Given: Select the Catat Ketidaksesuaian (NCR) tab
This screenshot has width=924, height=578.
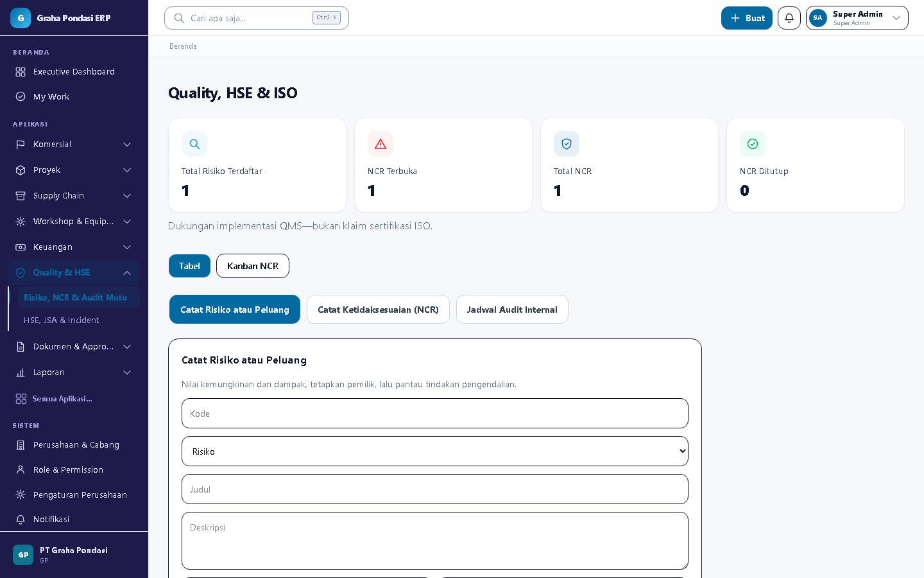Looking at the screenshot, I should click(378, 310).
